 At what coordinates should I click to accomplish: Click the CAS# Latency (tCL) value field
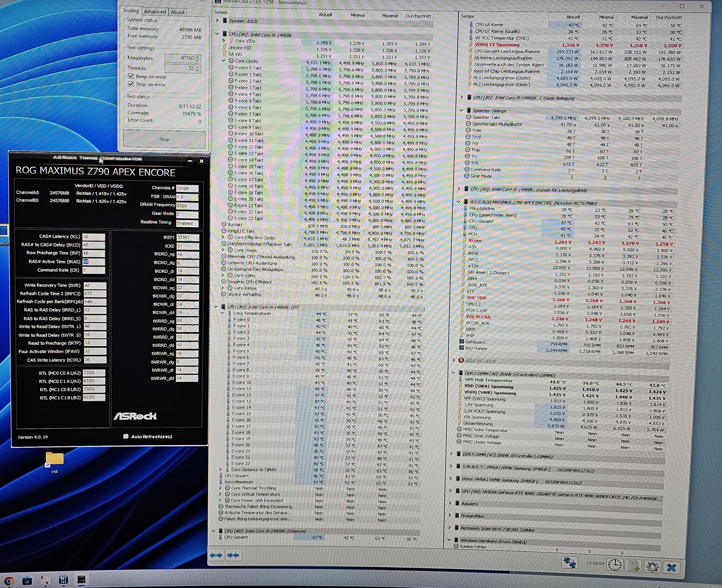click(94, 236)
